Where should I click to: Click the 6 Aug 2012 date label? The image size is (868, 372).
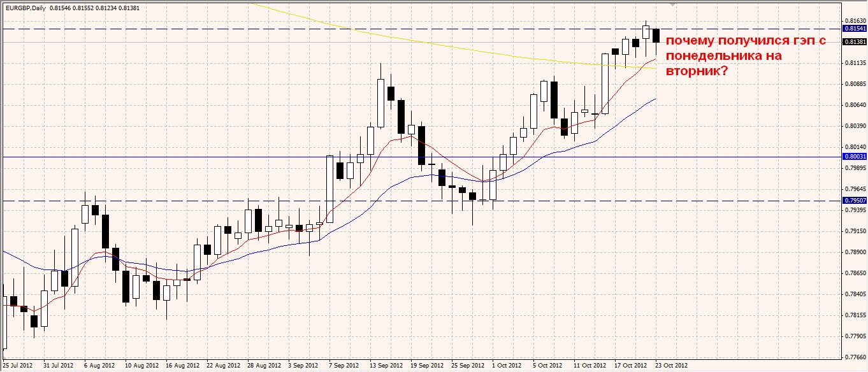(x=101, y=366)
